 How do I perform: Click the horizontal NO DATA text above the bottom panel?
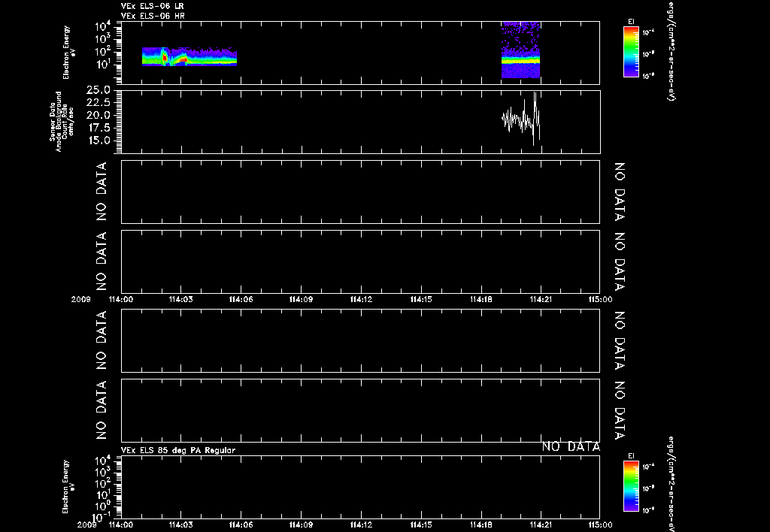coord(571,446)
